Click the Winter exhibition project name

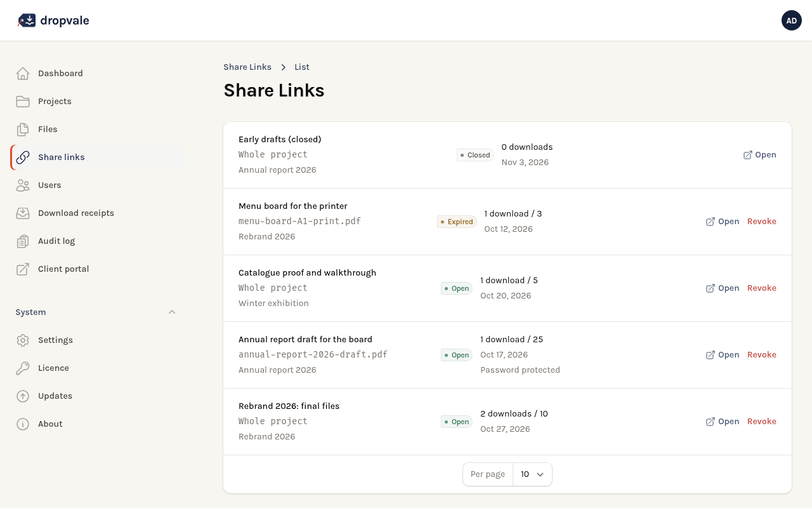pyautogui.click(x=273, y=304)
